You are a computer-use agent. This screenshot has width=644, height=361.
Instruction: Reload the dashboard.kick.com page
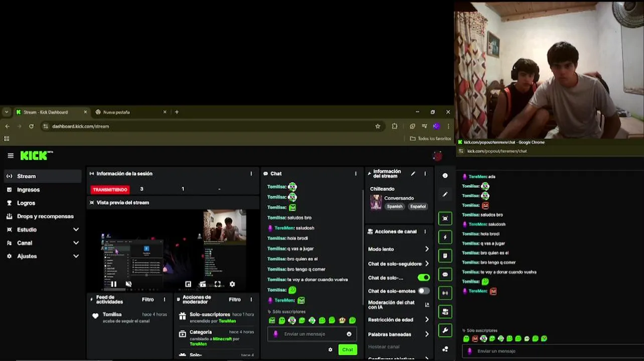coord(31,126)
